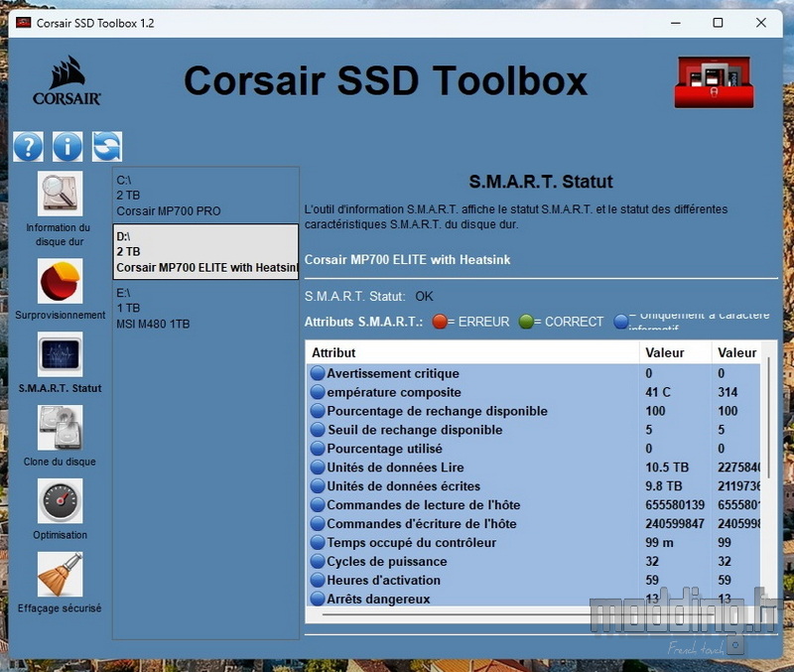794x672 pixels.
Task: Select the Pourcentage de rechange disponible row
Action: pos(534,411)
